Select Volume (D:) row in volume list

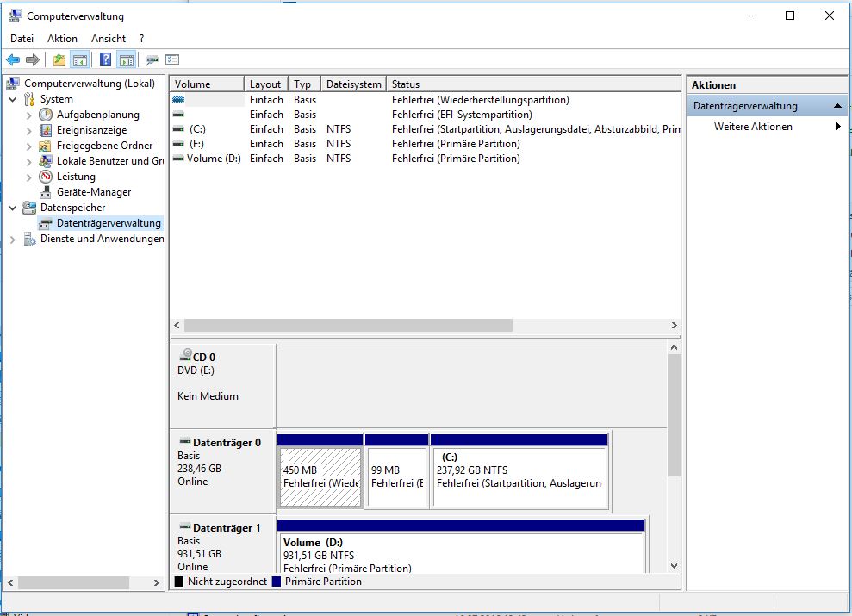click(x=213, y=159)
